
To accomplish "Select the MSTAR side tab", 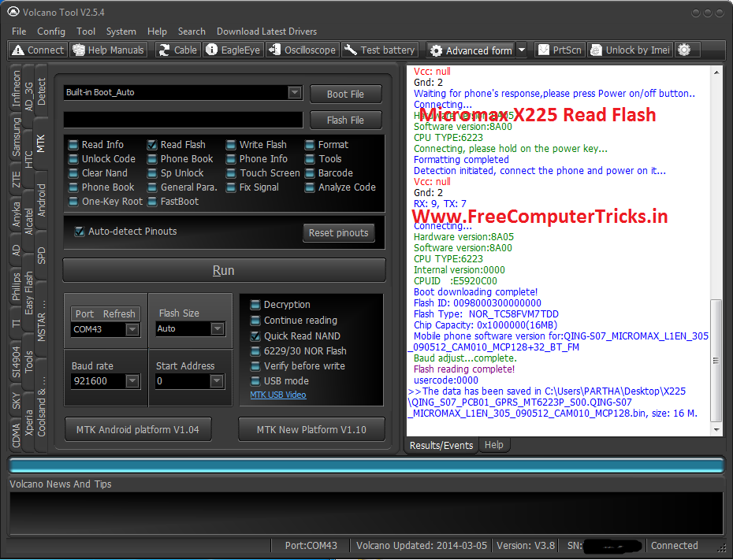I will click(41, 320).
